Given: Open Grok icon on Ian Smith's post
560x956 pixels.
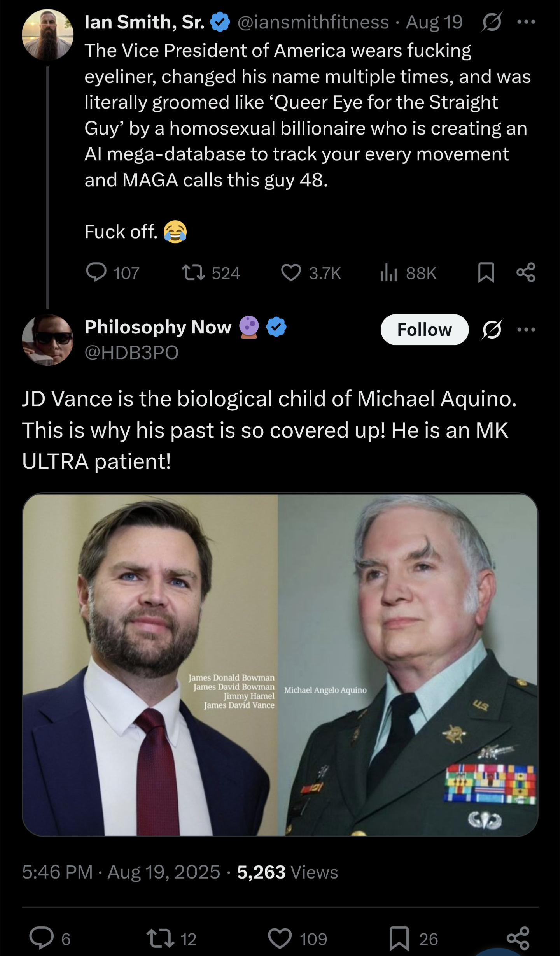Looking at the screenshot, I should tap(492, 22).
